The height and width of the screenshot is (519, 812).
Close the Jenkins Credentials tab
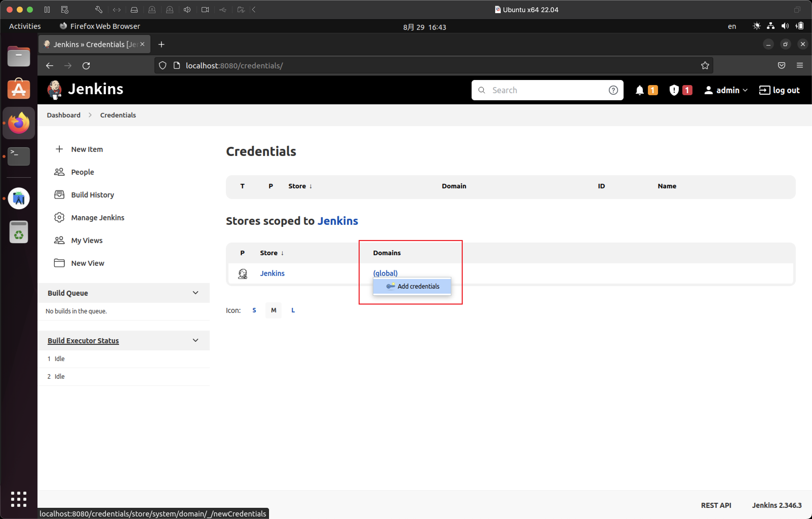(x=142, y=44)
